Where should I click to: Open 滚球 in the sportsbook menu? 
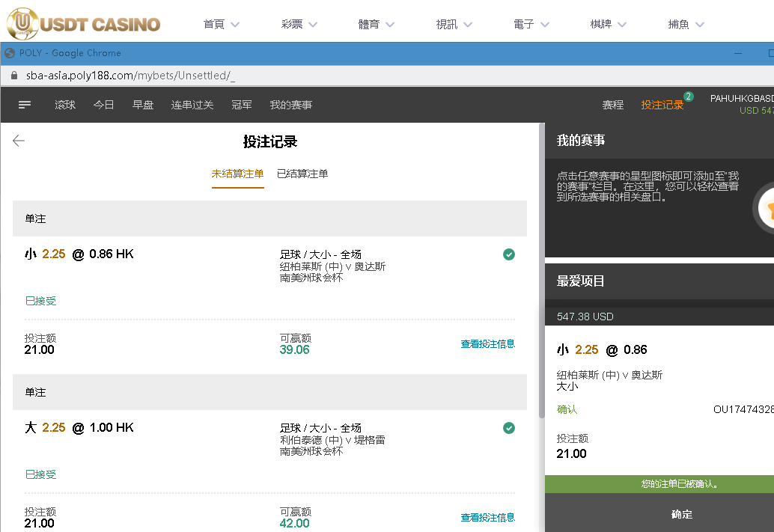65,106
